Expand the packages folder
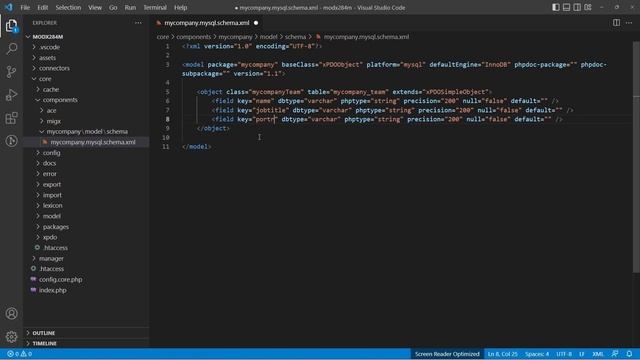The height and width of the screenshot is (360, 640). [56, 227]
